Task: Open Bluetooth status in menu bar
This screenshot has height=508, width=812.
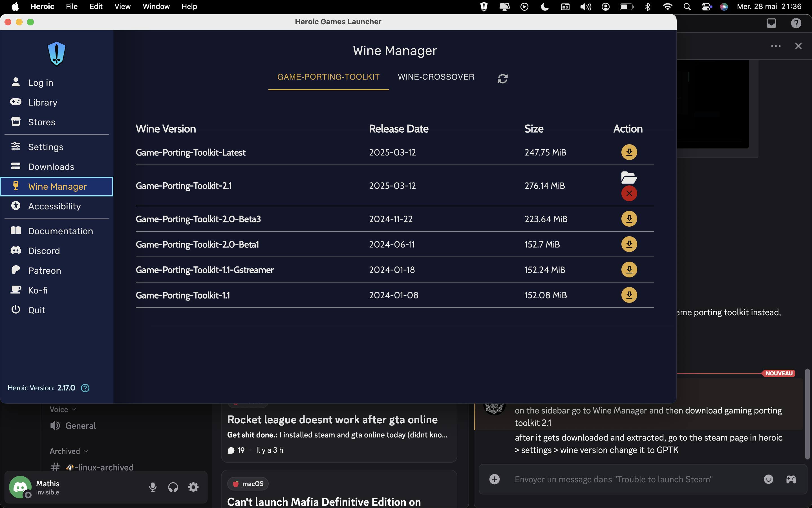Action: click(648, 7)
